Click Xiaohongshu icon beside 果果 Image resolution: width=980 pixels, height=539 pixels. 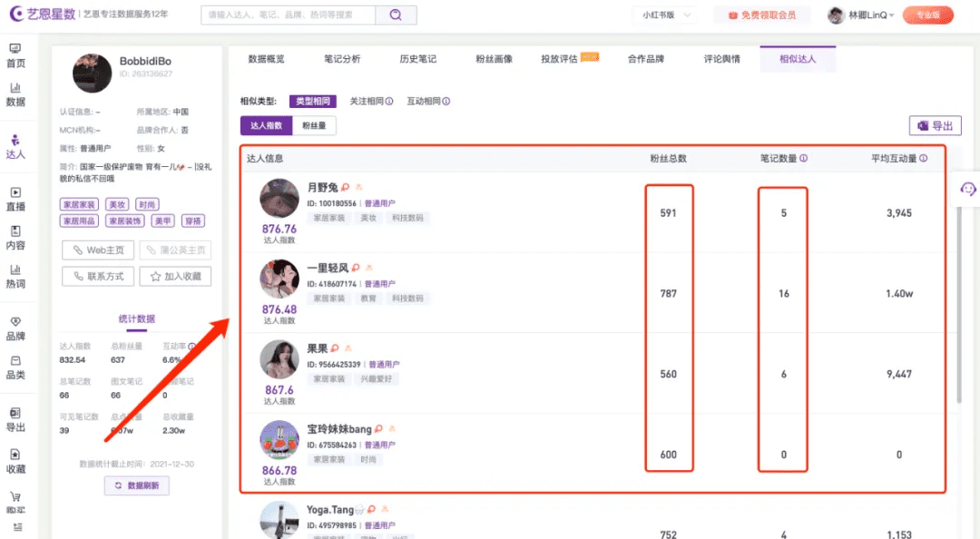coord(335,348)
